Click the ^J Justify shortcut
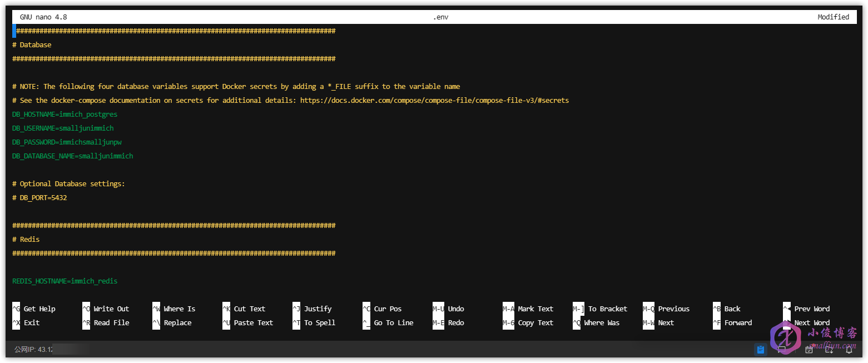Image resolution: width=868 pixels, height=363 pixels. pyautogui.click(x=312, y=309)
